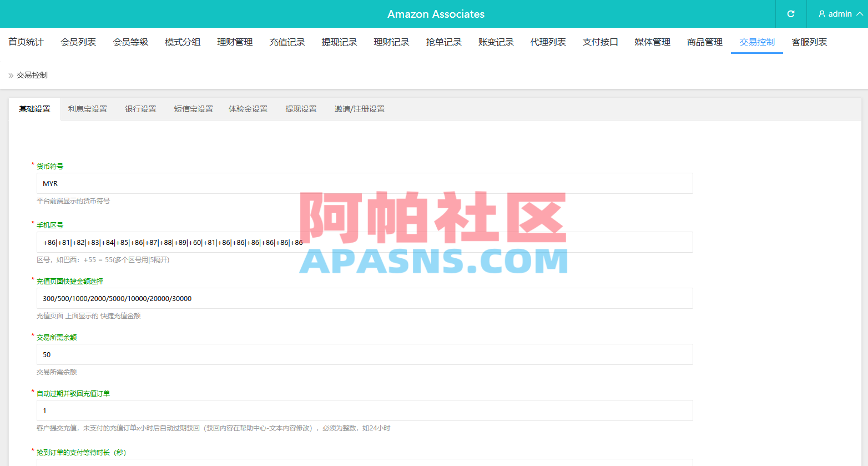Switch to the 提现设置 tab
The width and height of the screenshot is (868, 466).
point(301,109)
